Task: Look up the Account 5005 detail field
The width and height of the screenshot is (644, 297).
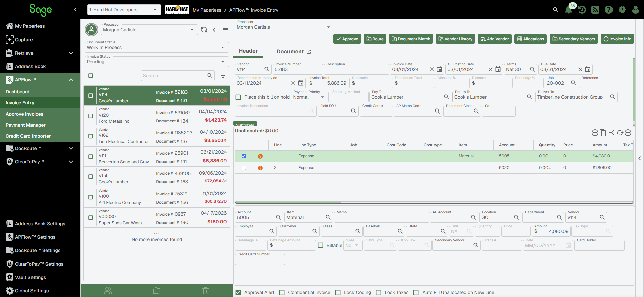Action: (x=278, y=217)
